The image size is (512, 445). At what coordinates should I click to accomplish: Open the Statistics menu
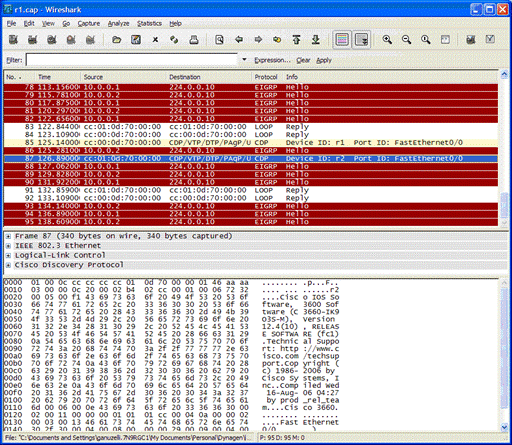coord(149,23)
